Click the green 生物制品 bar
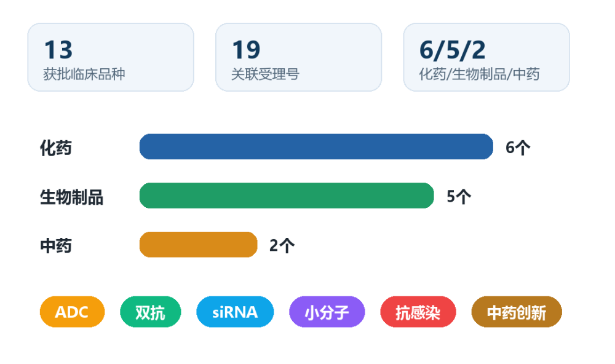615x364 pixels. coord(287,196)
